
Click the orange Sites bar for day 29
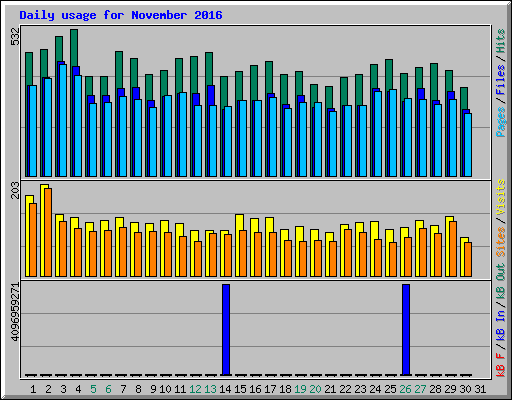pyautogui.click(x=453, y=249)
